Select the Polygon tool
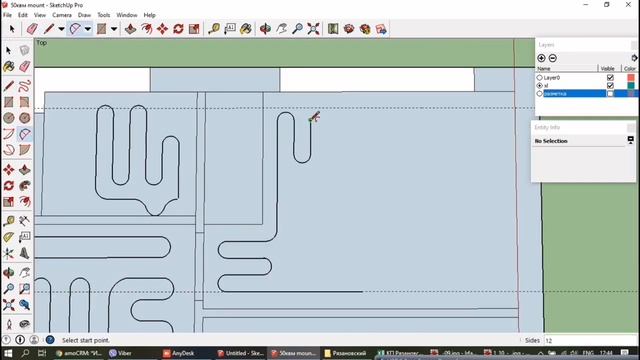Viewport: 640px width, 360px height. click(x=24, y=118)
